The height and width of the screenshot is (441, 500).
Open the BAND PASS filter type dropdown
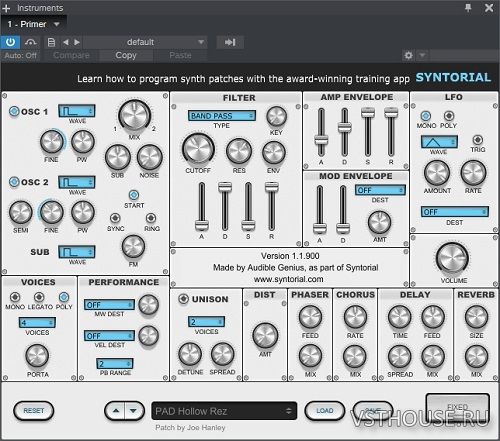(x=222, y=116)
